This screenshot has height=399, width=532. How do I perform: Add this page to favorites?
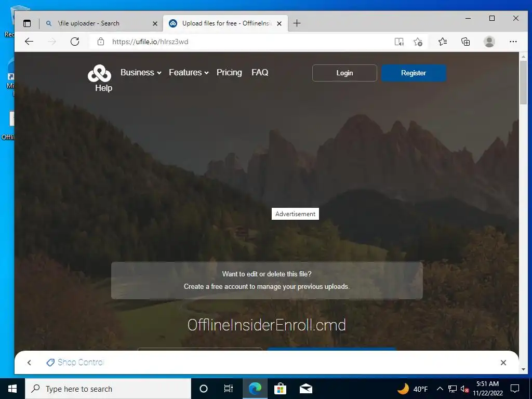[x=418, y=42]
